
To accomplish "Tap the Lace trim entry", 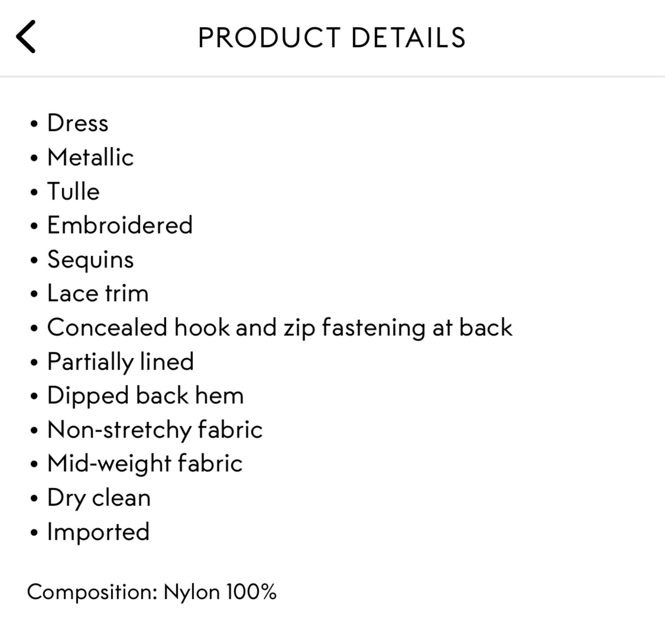I will click(x=98, y=293).
